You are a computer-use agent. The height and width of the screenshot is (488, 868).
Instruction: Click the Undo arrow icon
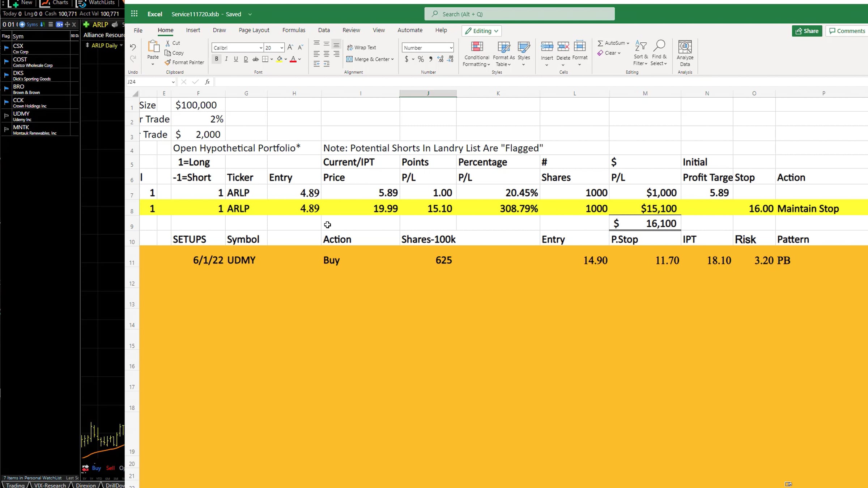click(133, 47)
